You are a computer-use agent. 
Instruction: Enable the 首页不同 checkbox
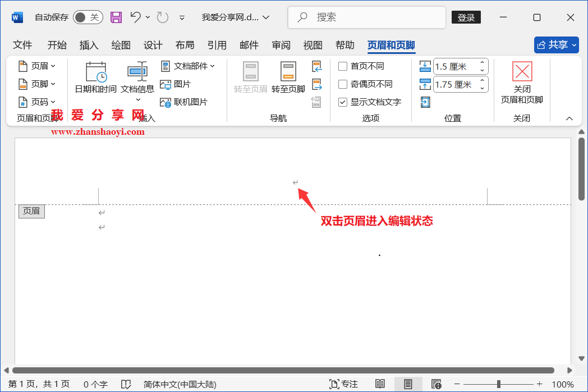pos(343,66)
